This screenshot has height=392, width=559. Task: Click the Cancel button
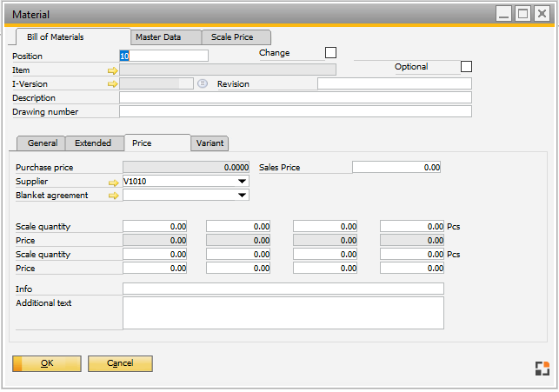click(120, 363)
